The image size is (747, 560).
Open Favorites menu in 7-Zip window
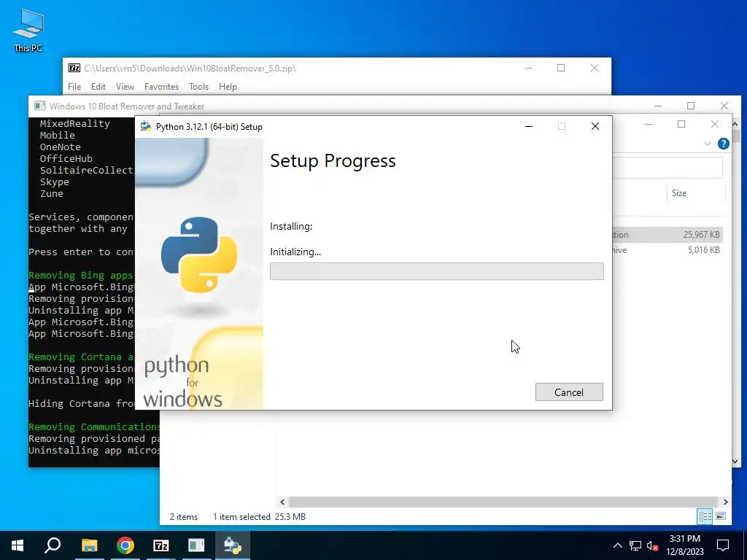[161, 87]
